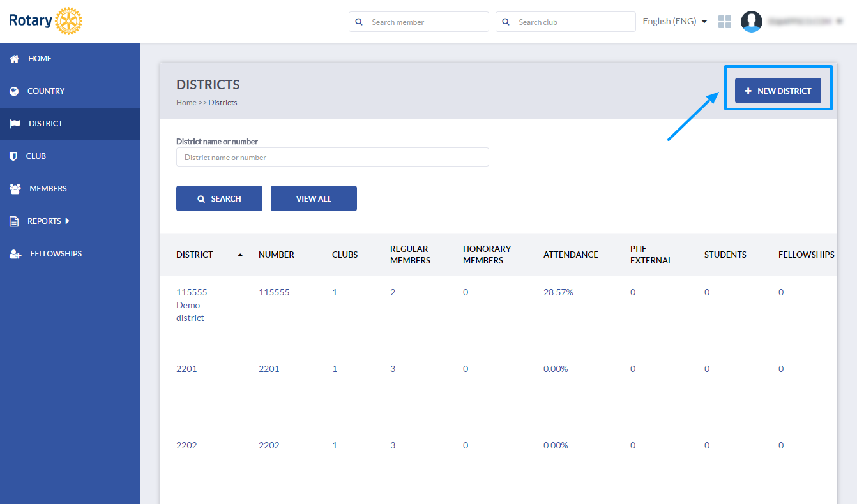
Task: Click regular members 2 for Demo district
Action: (393, 292)
